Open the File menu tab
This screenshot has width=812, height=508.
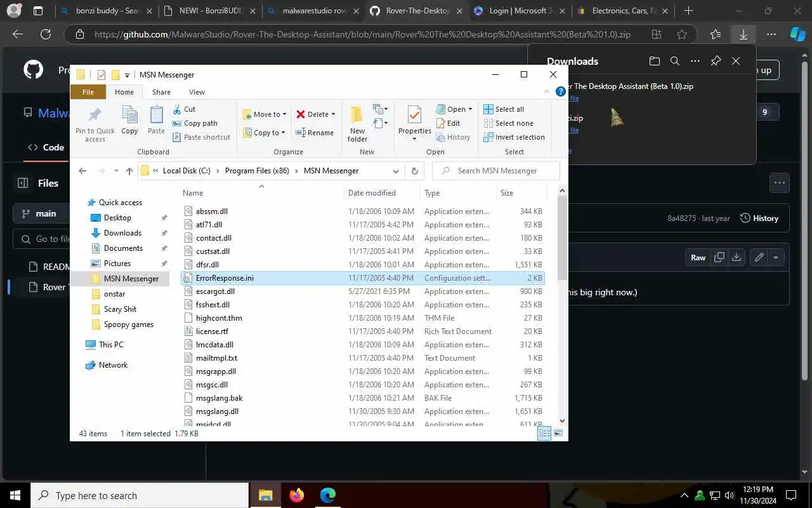tap(88, 92)
